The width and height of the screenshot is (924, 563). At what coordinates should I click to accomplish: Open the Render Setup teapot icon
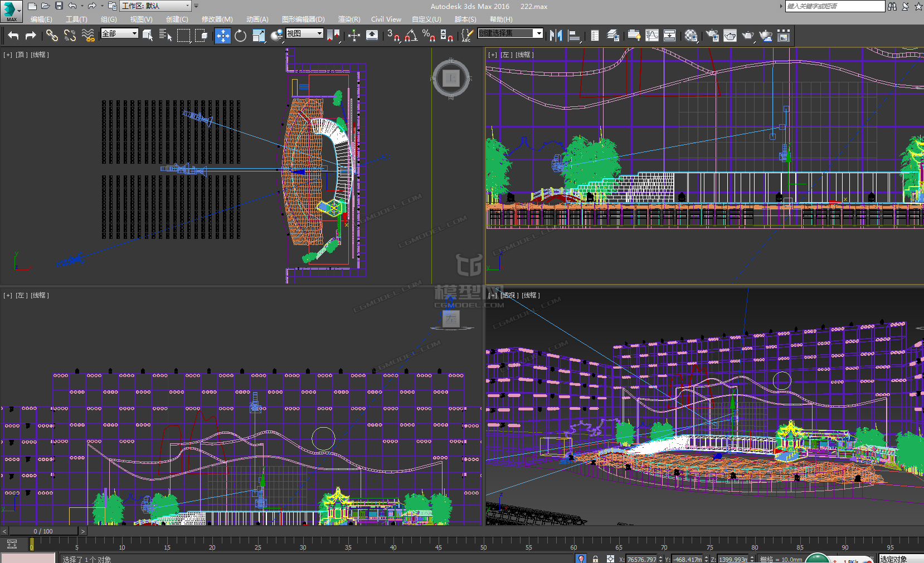[x=712, y=36]
